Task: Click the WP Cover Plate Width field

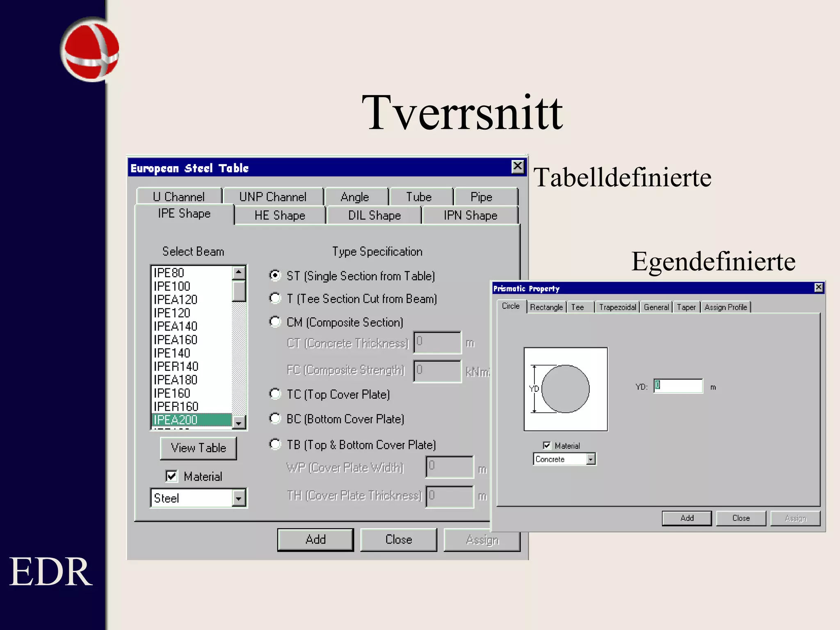Action: (450, 467)
